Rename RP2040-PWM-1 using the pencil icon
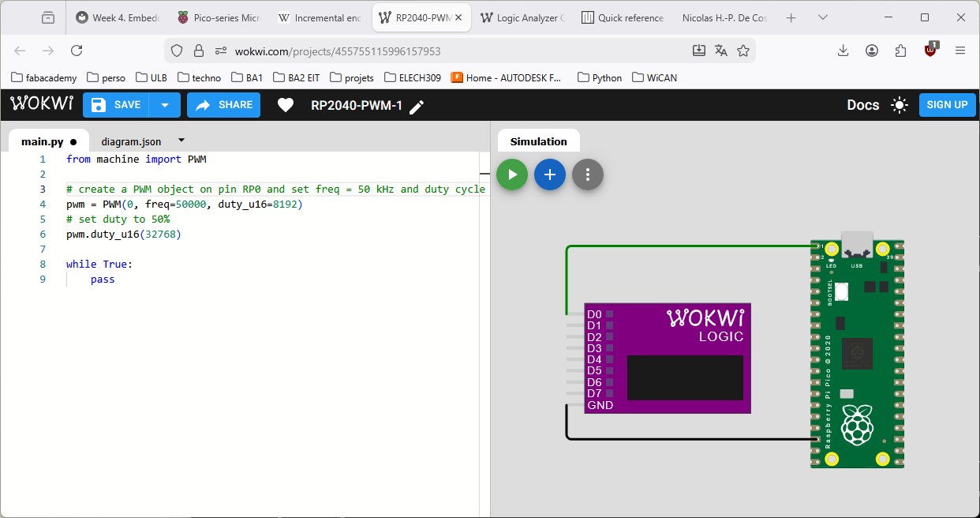Image resolution: width=980 pixels, height=518 pixels. [417, 104]
